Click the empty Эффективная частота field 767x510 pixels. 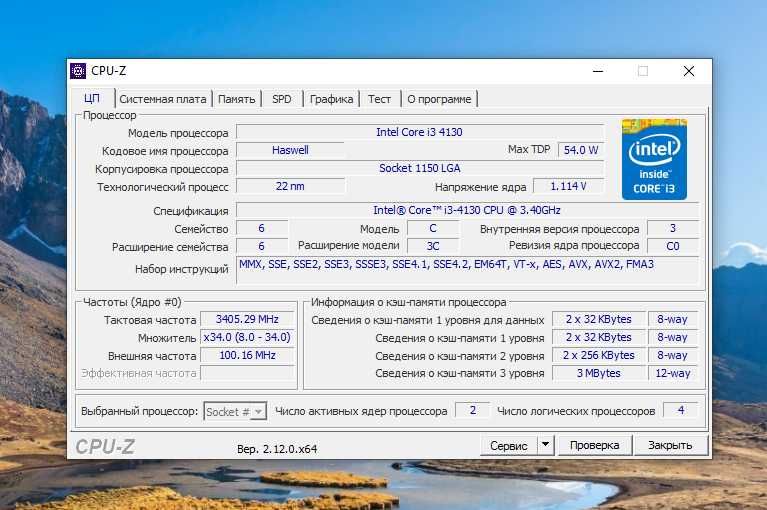[247, 373]
